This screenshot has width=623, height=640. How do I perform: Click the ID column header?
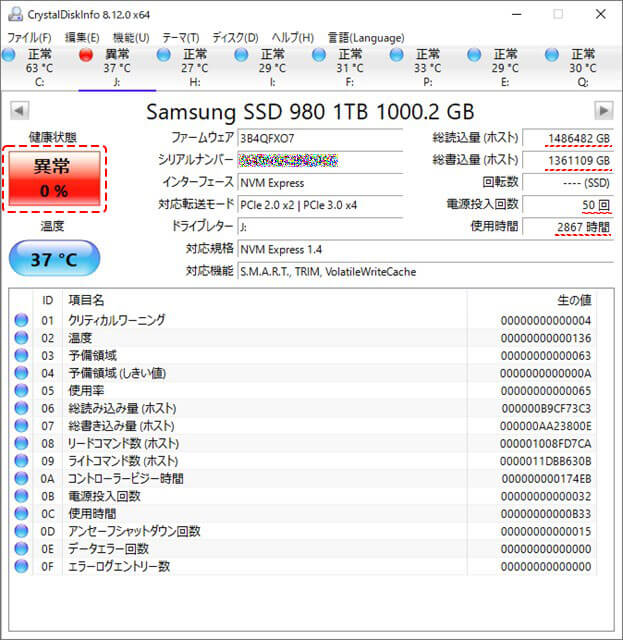[47, 300]
